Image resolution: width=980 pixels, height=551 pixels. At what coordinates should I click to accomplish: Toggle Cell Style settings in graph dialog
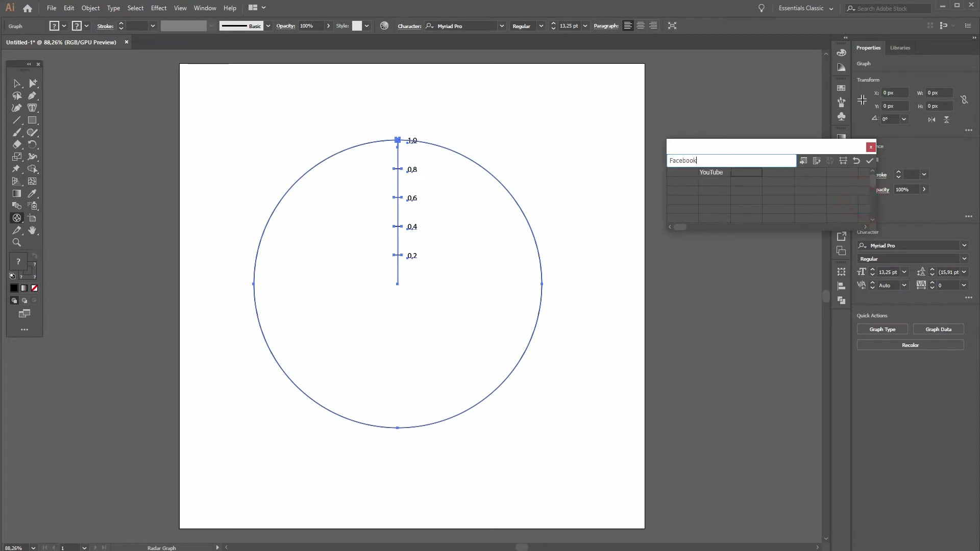pyautogui.click(x=842, y=160)
